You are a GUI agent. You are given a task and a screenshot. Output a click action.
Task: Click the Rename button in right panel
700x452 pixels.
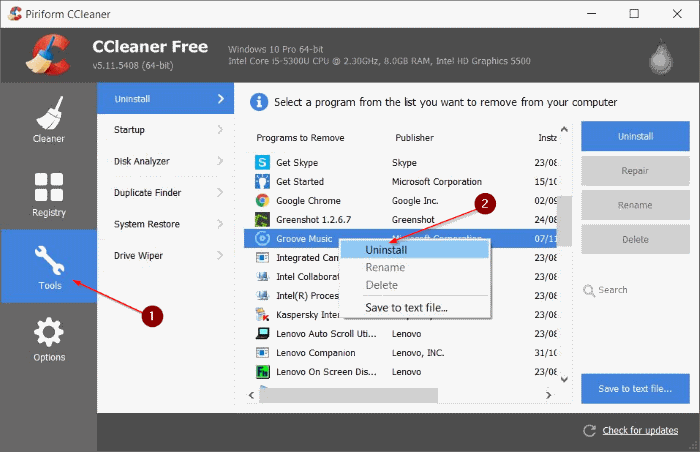635,205
